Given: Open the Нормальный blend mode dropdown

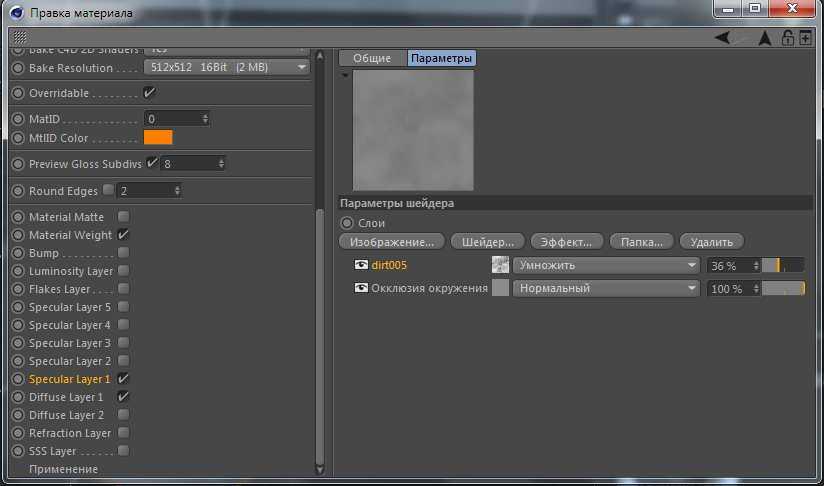Looking at the screenshot, I should (x=605, y=288).
